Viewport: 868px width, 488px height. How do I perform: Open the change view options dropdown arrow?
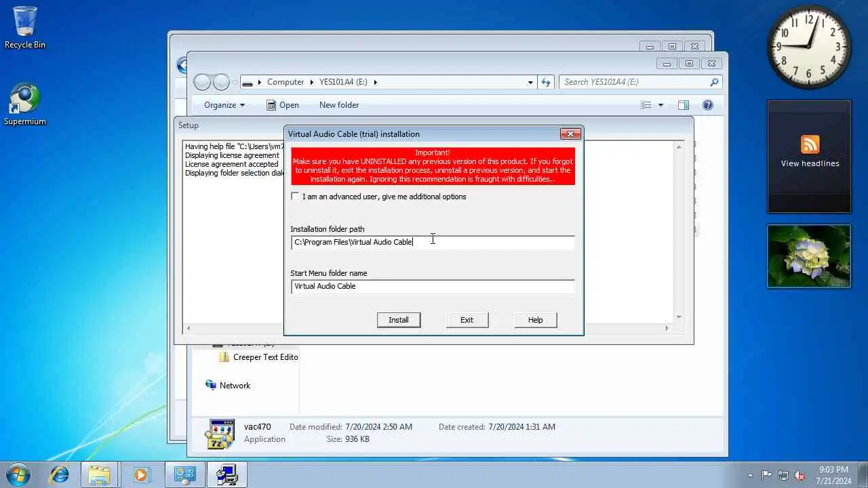point(660,105)
